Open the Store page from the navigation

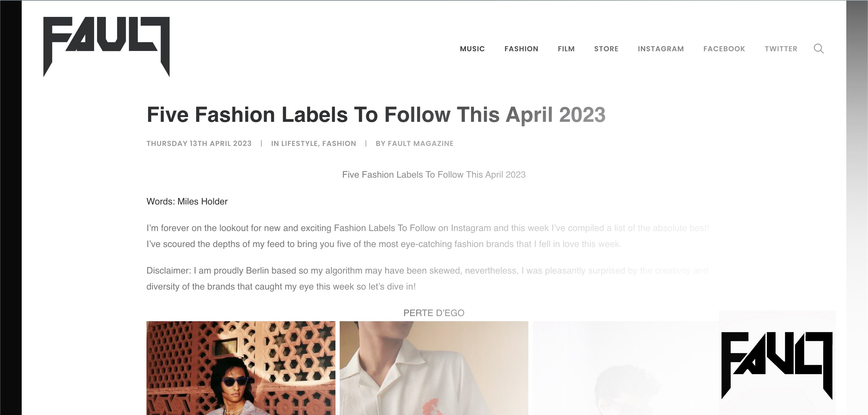pos(606,49)
